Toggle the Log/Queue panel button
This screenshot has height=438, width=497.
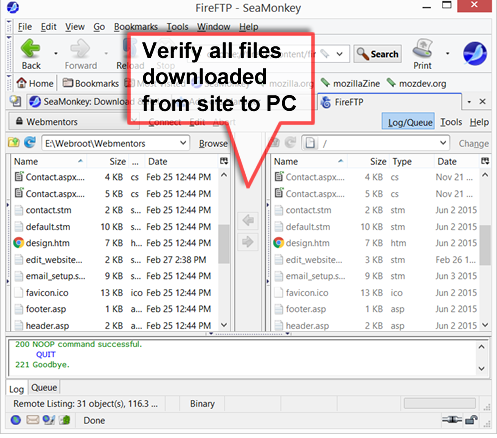point(408,121)
